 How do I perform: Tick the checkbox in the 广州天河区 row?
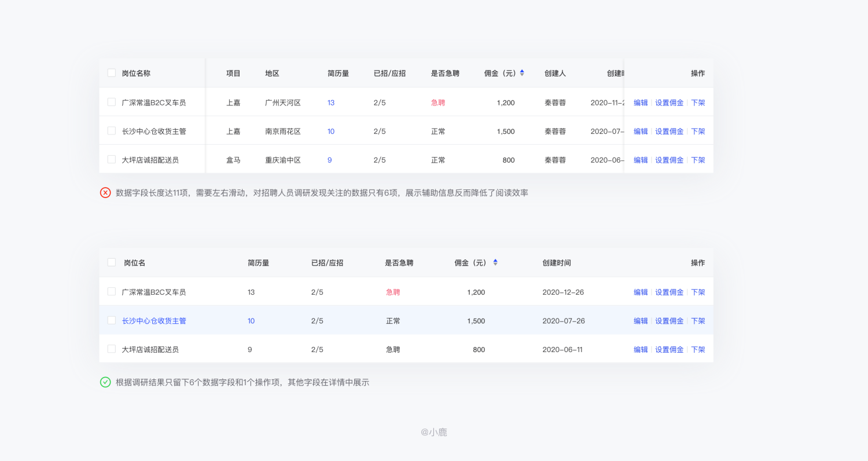112,102
